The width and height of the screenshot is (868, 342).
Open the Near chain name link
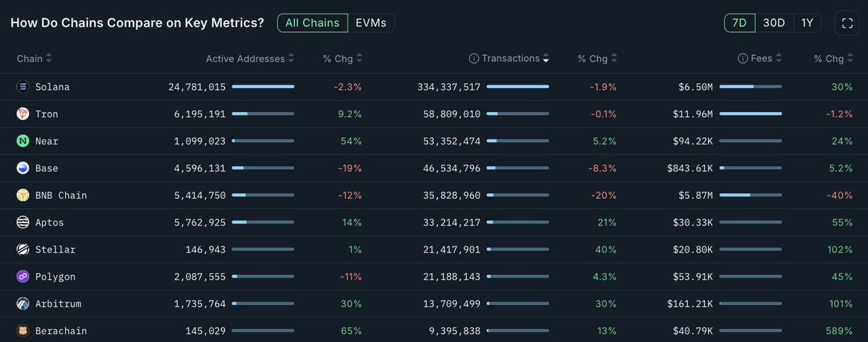(46, 141)
